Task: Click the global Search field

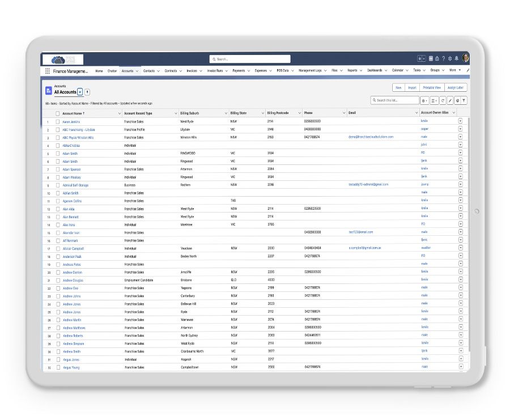Action: (x=250, y=59)
